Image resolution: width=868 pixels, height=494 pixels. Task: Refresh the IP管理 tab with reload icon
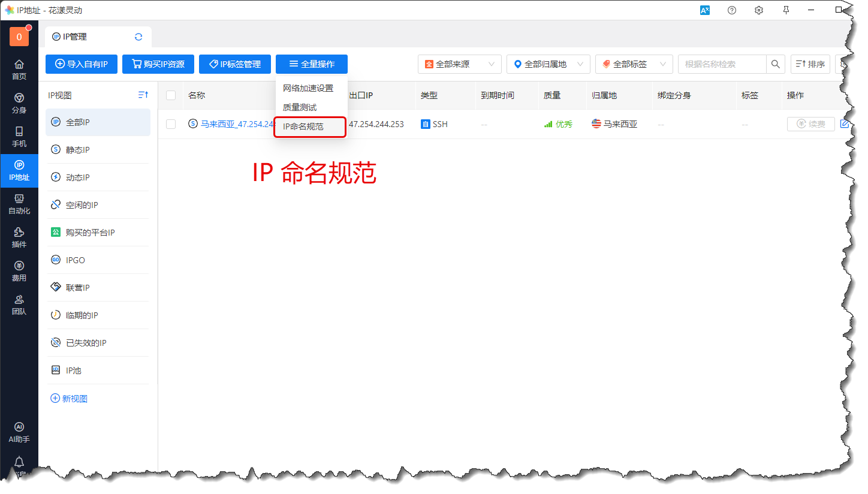pyautogui.click(x=138, y=37)
